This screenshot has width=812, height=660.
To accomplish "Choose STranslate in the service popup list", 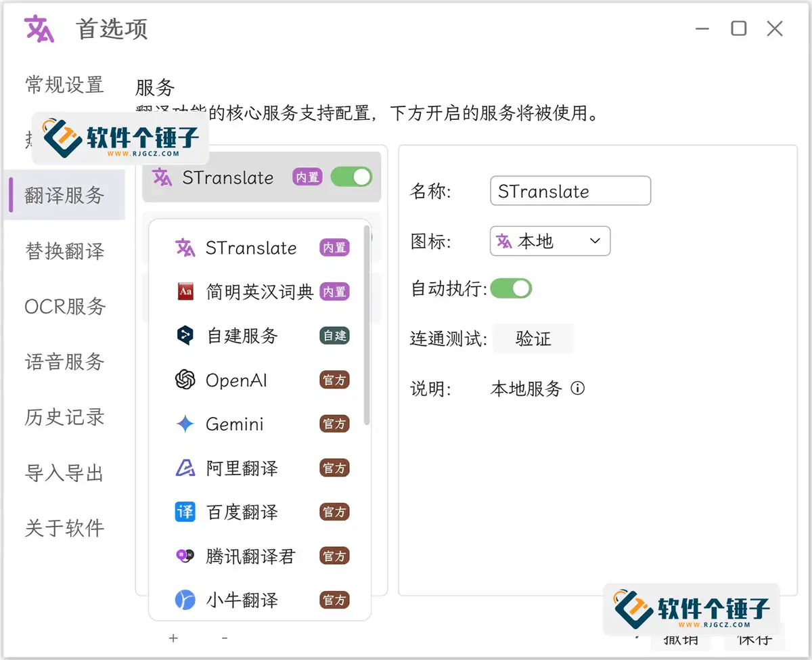I will point(261,248).
